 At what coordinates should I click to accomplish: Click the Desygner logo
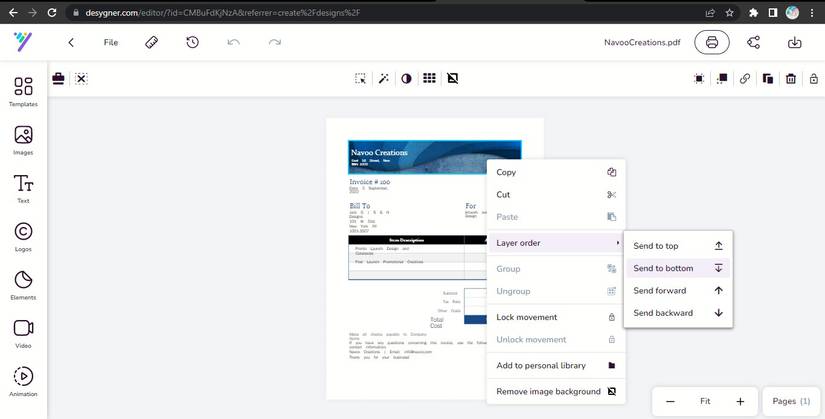[23, 42]
